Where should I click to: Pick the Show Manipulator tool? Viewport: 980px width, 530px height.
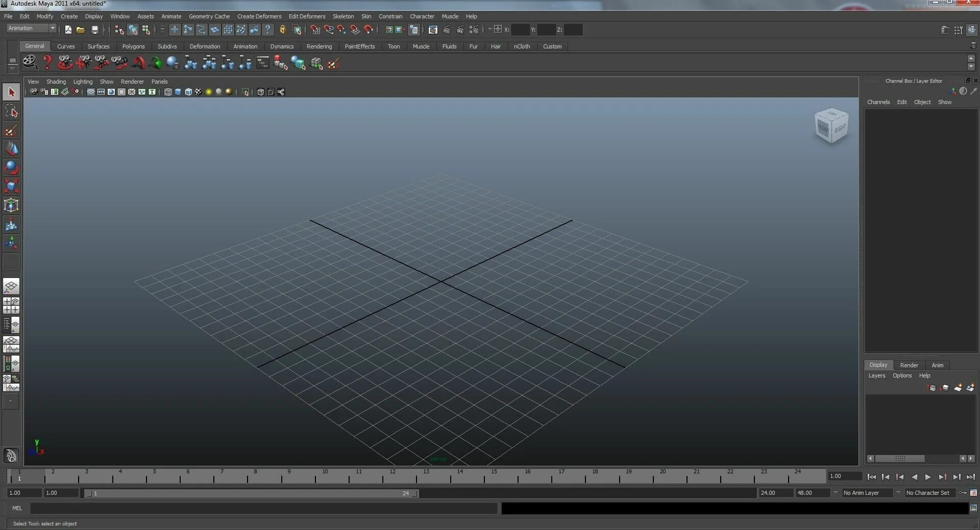click(11, 243)
